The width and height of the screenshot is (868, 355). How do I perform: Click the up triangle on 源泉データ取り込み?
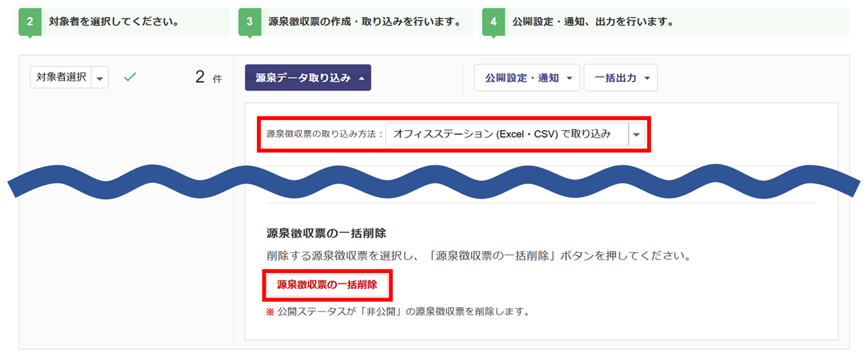click(361, 79)
